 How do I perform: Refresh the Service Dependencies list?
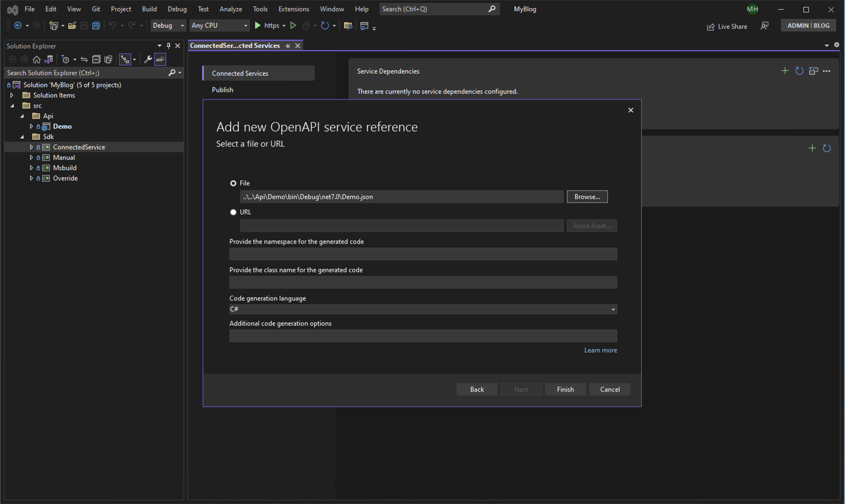point(799,71)
